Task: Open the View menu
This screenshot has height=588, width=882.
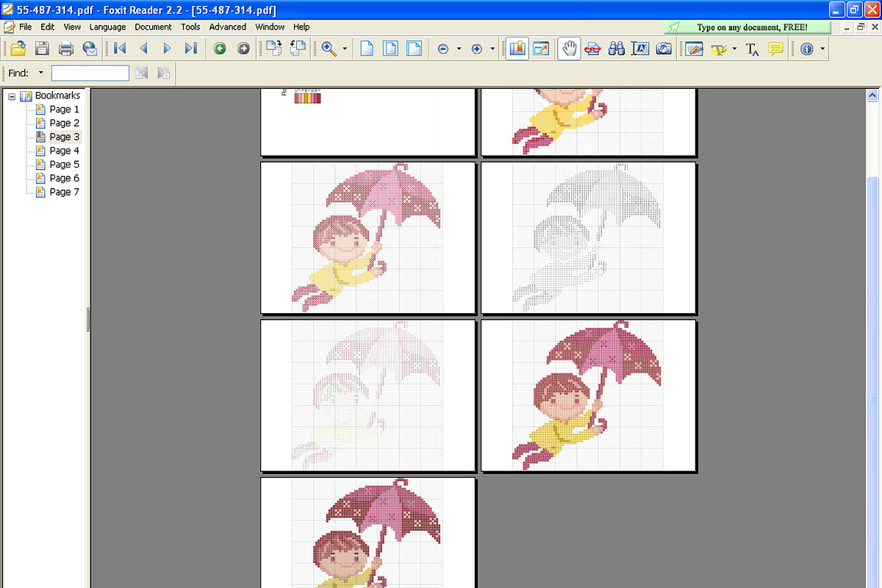Action: (x=72, y=26)
